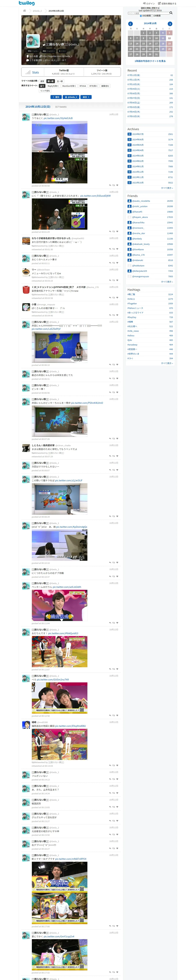Open hashtag #Togetter
This screenshot has height=980, width=196.
[x=132, y=304]
